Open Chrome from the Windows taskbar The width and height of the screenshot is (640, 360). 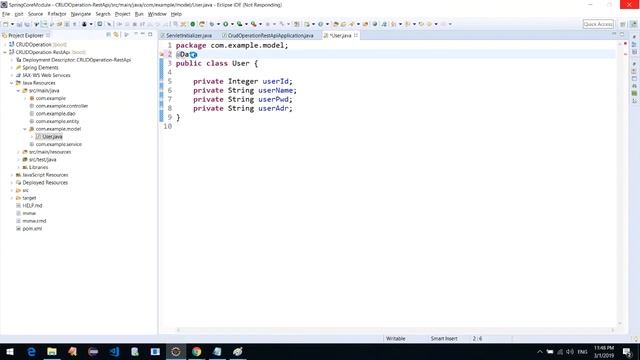point(196,351)
